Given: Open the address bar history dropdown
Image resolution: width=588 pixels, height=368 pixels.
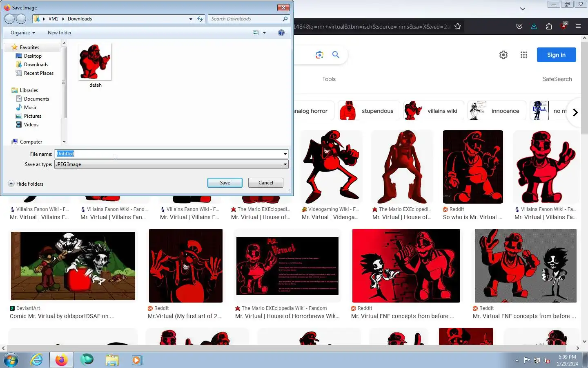Looking at the screenshot, I should pos(191,19).
